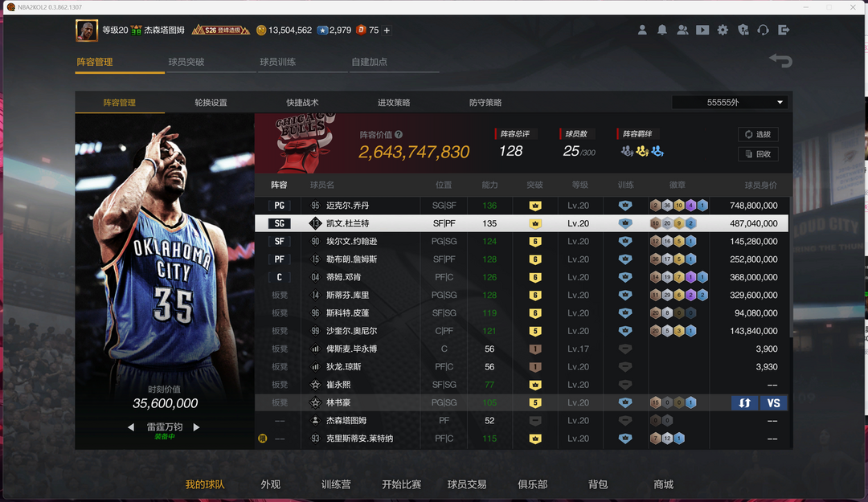
Task: Click the swap icon in 林书豪 row
Action: point(744,403)
